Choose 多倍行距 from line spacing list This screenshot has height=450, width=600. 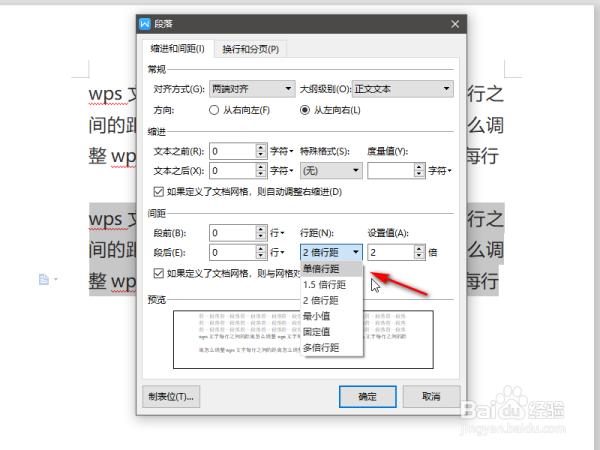[x=332, y=348]
